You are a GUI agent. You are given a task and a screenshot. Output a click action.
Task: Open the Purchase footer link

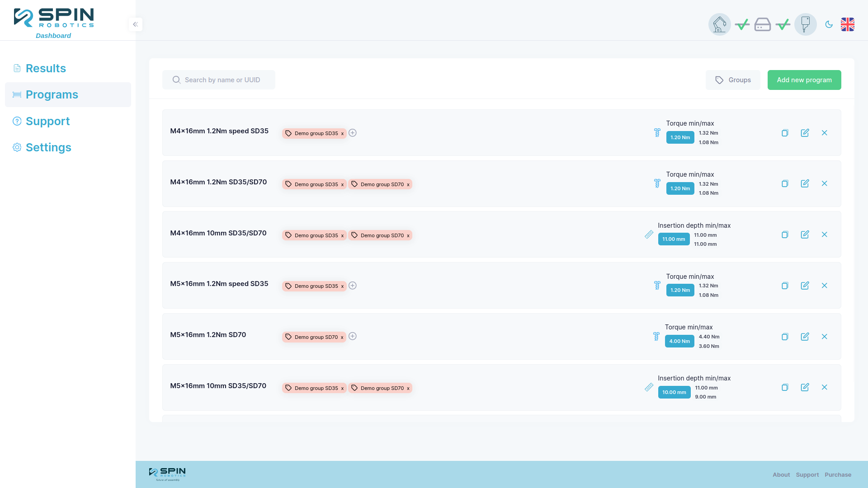837,474
